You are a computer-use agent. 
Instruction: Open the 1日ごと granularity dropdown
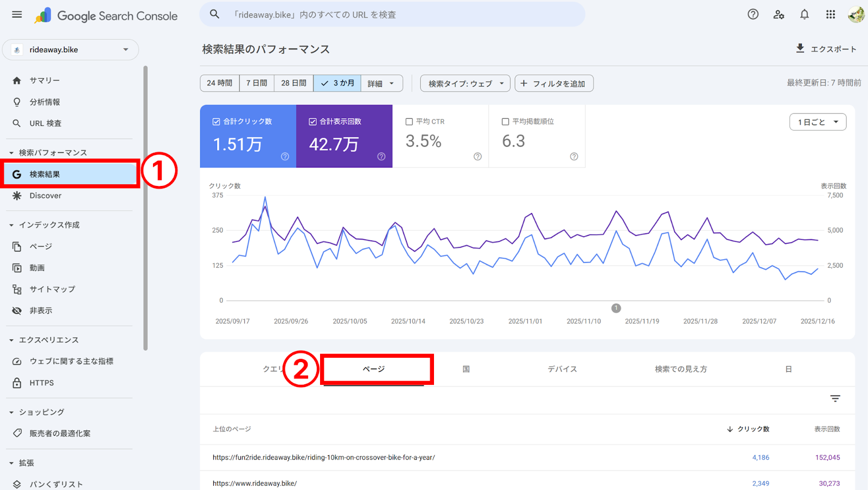coord(818,121)
